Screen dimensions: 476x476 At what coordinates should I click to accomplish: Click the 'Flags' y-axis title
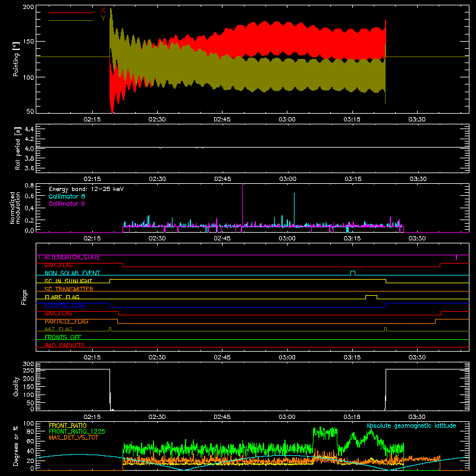(x=24, y=297)
